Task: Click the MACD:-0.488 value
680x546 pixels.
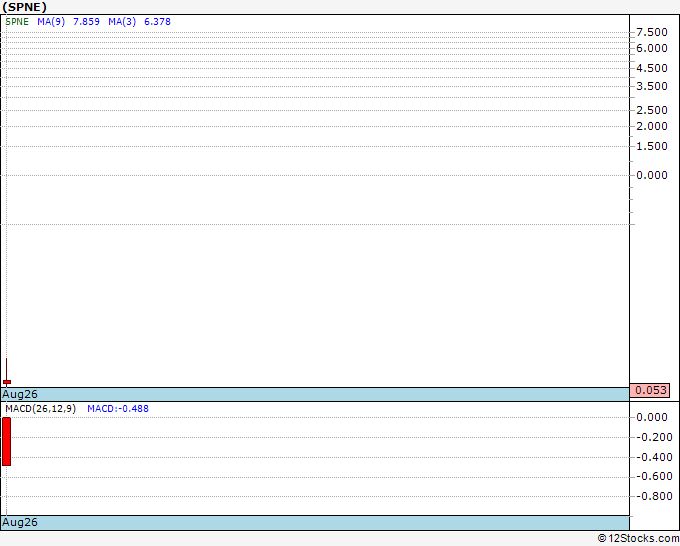Action: pyautogui.click(x=118, y=409)
